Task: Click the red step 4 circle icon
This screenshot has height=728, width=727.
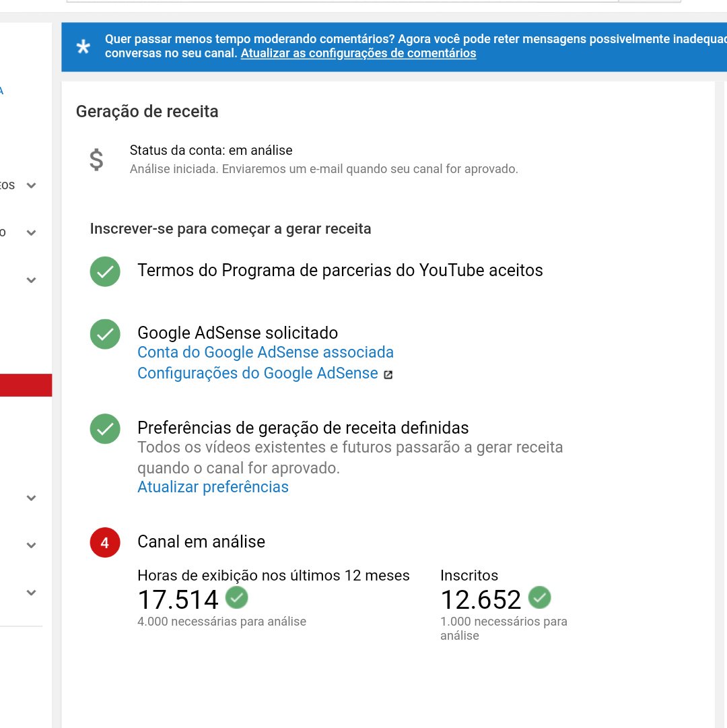Action: [x=105, y=542]
